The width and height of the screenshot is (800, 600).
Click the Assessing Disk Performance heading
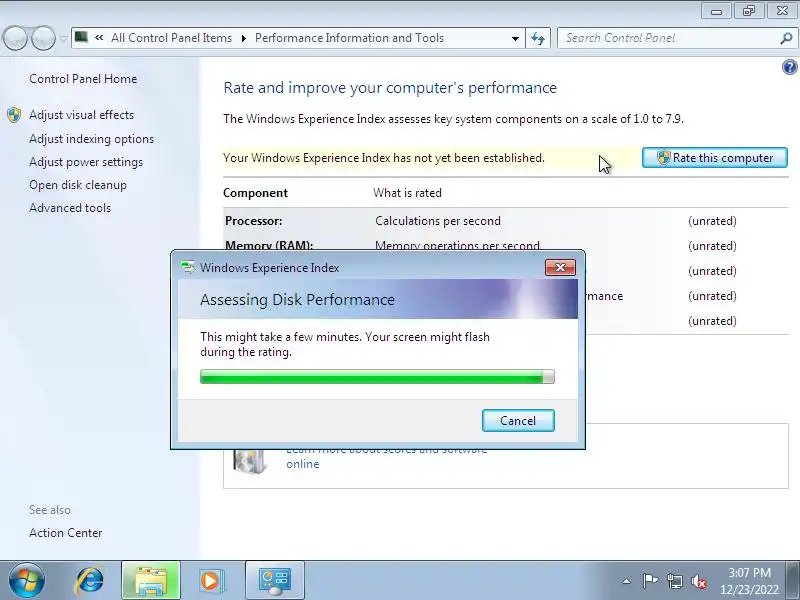coord(297,299)
